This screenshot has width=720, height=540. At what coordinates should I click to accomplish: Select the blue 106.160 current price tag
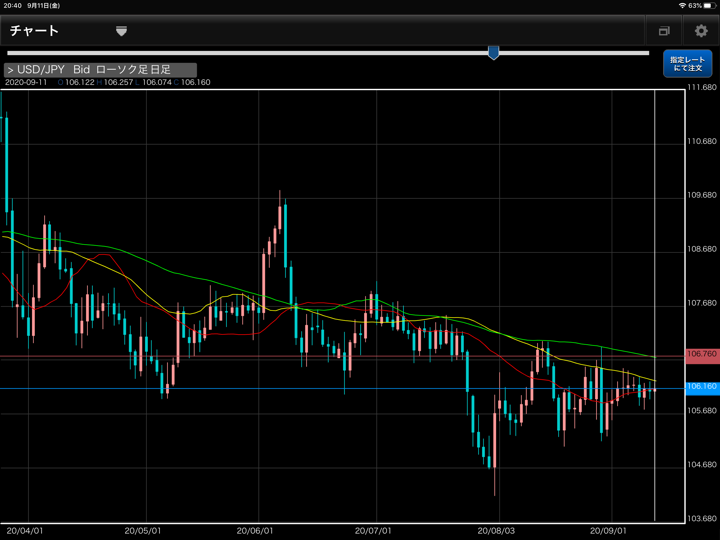point(701,386)
